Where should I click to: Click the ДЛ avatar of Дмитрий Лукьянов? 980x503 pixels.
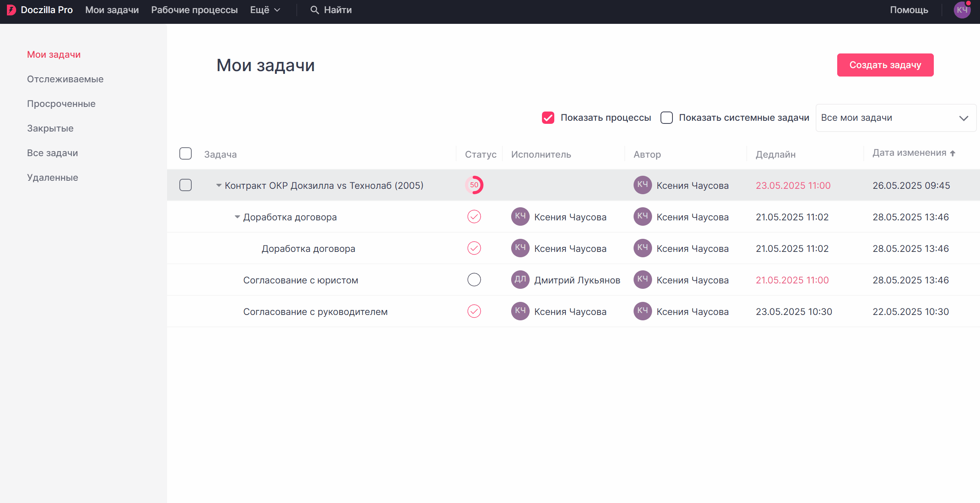point(520,280)
